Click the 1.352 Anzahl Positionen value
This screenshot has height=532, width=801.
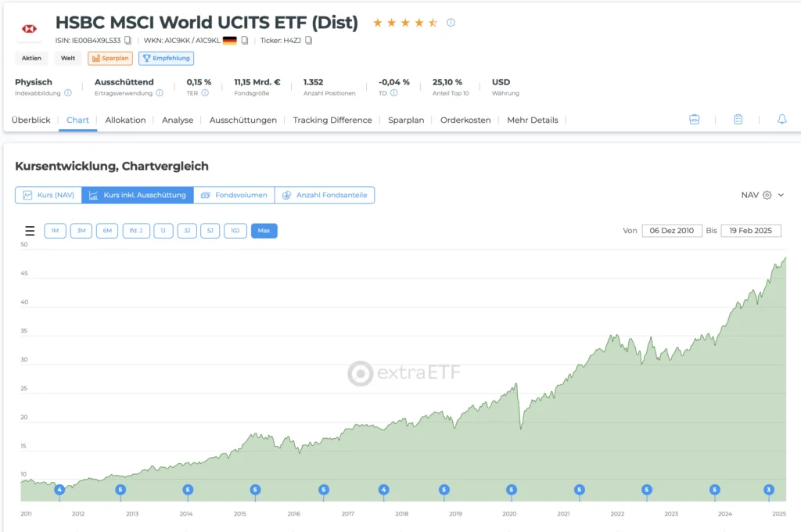click(313, 82)
